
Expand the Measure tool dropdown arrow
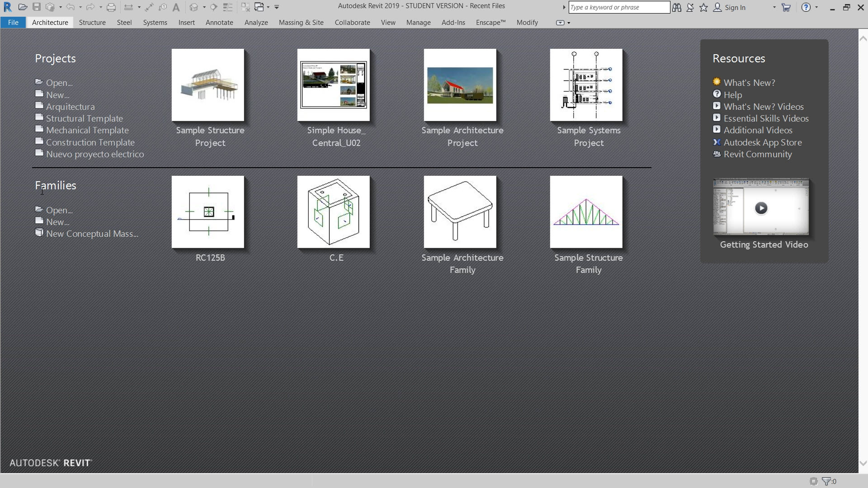click(x=139, y=7)
